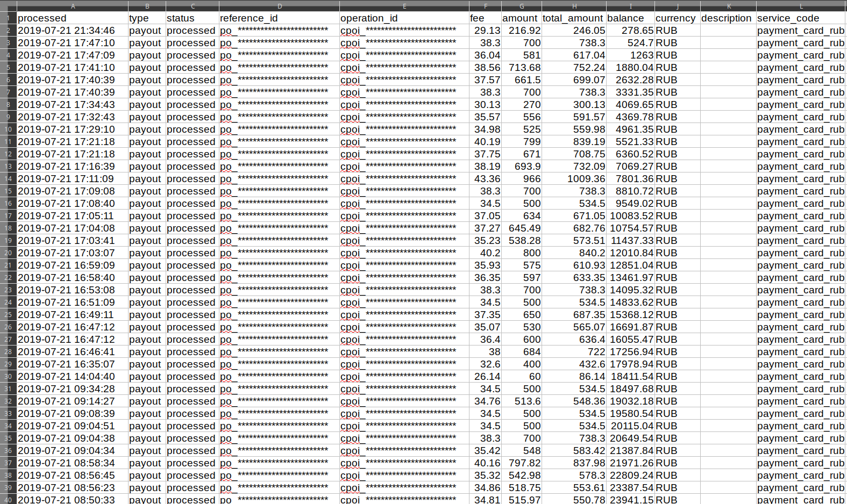Select balance cell 278.65
Viewport: 847px width, 504px height.
630,31
